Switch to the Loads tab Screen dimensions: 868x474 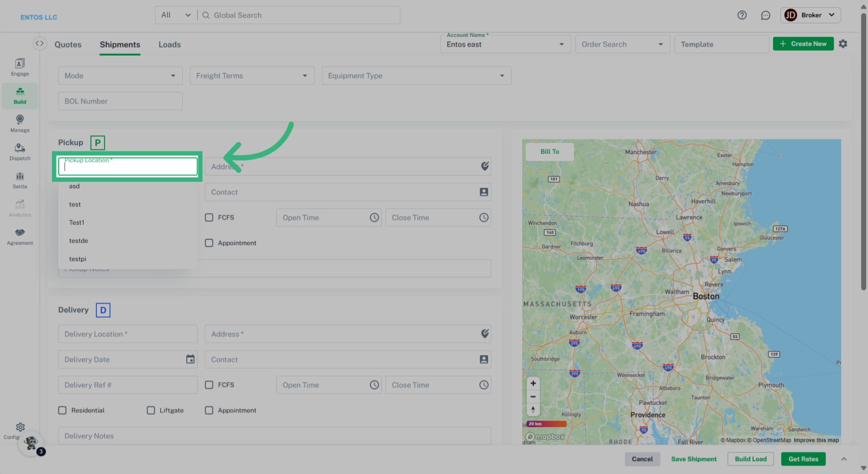coord(170,44)
